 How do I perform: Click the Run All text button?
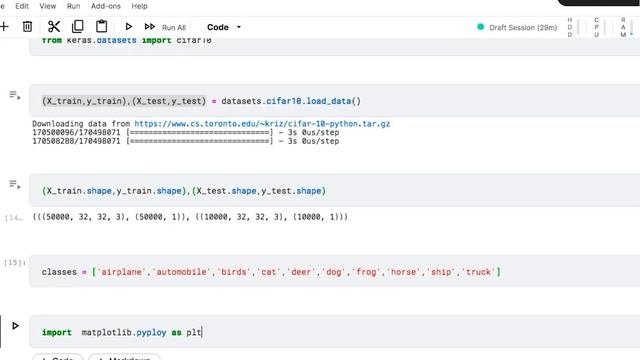[174, 27]
